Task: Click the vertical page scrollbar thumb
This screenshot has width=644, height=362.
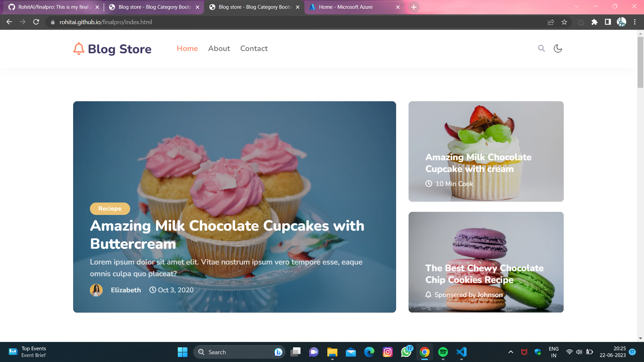Action: 640,62
